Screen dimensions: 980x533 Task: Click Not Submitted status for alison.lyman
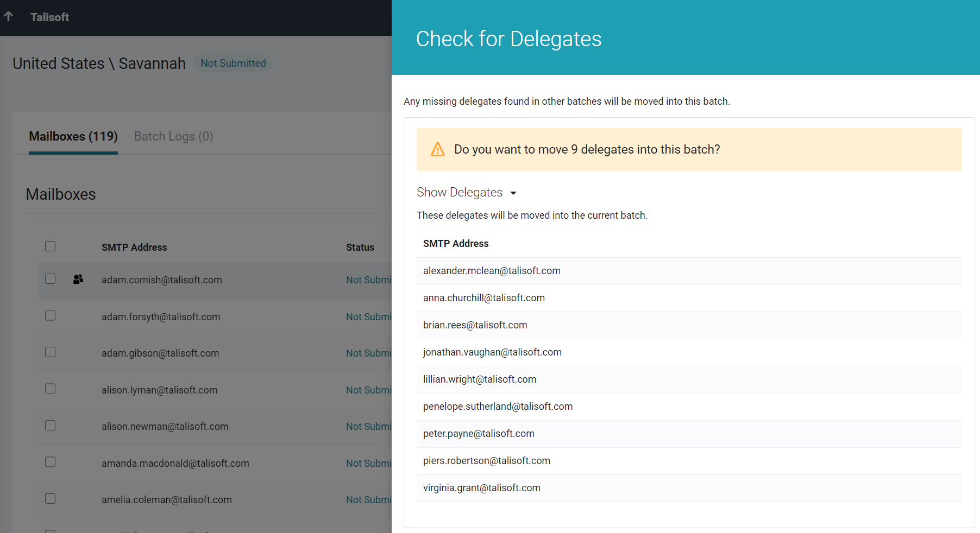(369, 390)
